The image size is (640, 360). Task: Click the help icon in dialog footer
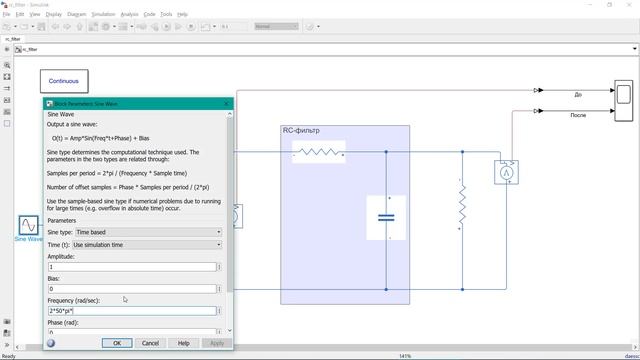pyautogui.click(x=51, y=343)
